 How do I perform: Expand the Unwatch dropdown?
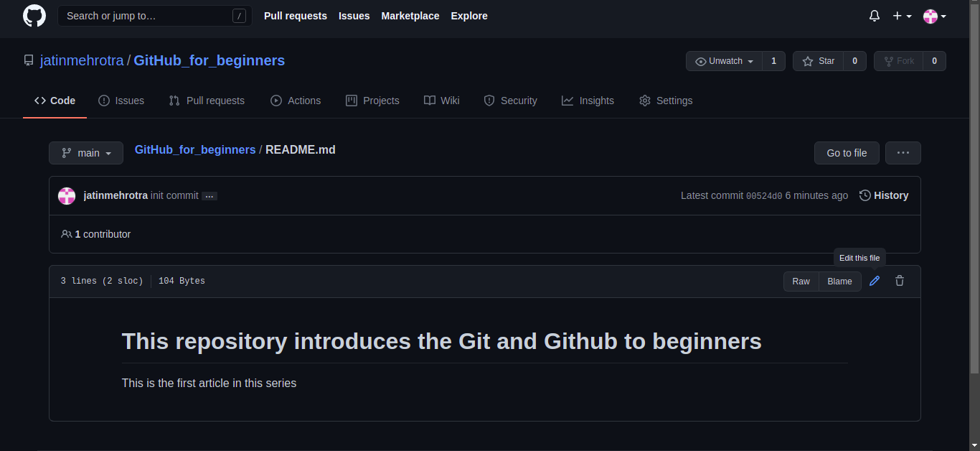[x=724, y=61]
